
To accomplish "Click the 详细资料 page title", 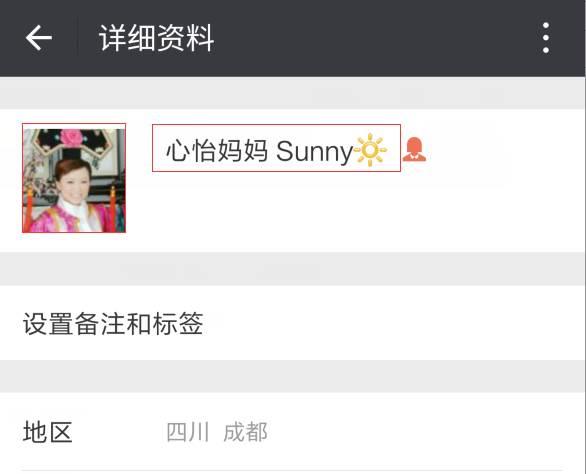I will pos(156,38).
